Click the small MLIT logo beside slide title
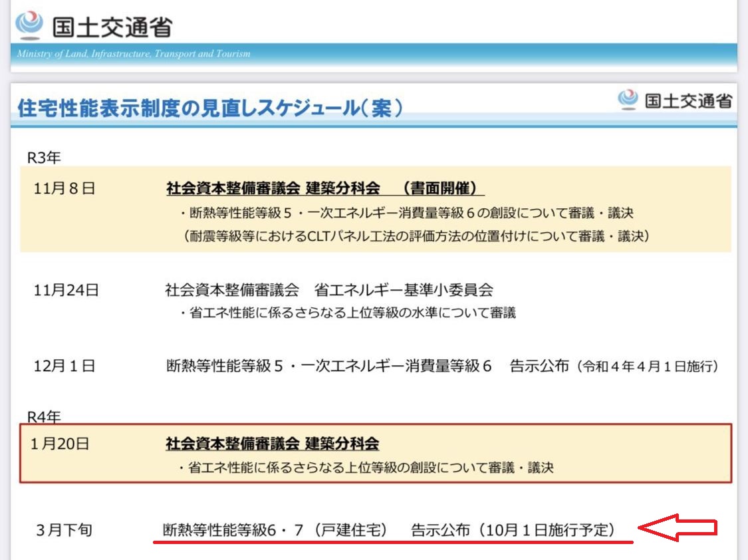748x560 pixels. click(x=628, y=100)
